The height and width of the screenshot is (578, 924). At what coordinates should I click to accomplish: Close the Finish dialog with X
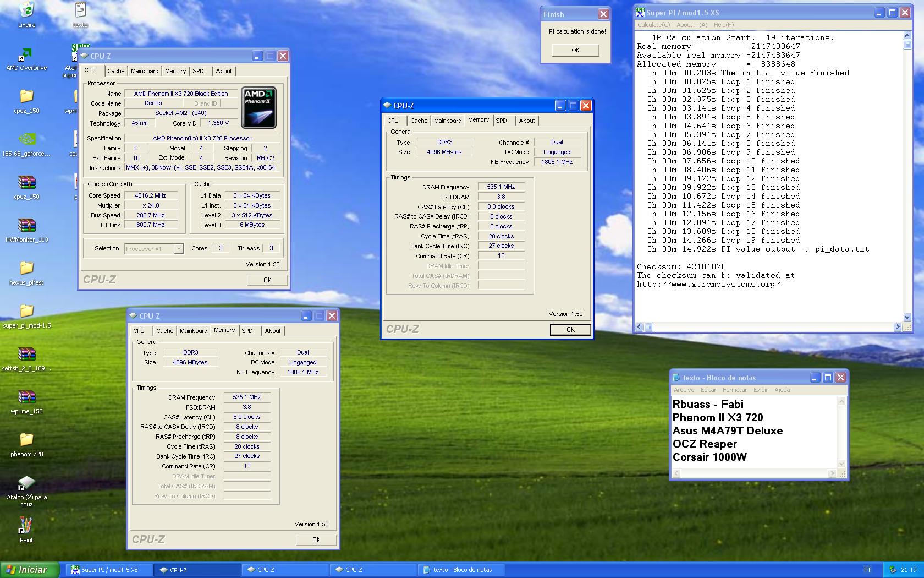[x=603, y=14]
